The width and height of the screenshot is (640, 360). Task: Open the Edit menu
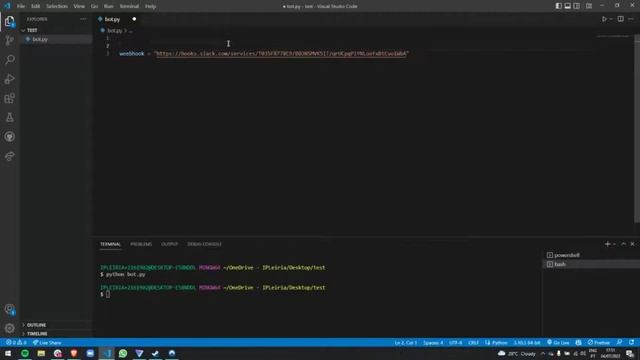coord(36,6)
